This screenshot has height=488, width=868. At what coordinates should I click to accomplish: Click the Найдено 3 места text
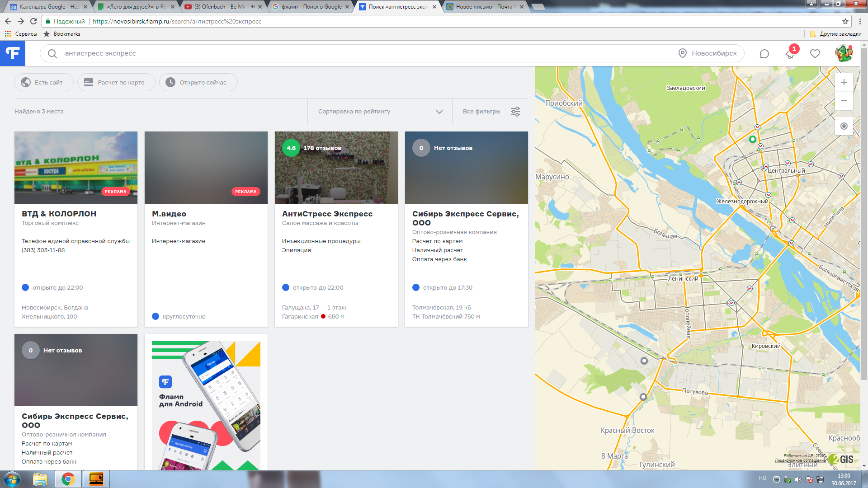tap(39, 112)
